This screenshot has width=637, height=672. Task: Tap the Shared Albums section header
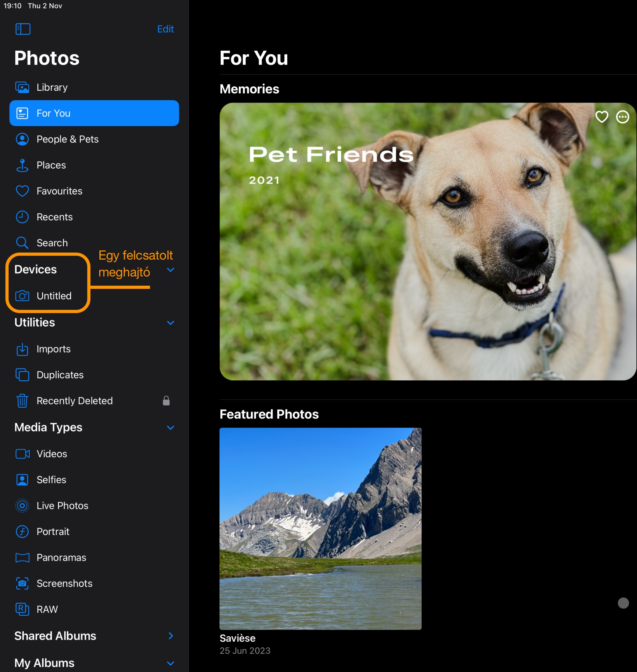pos(55,636)
